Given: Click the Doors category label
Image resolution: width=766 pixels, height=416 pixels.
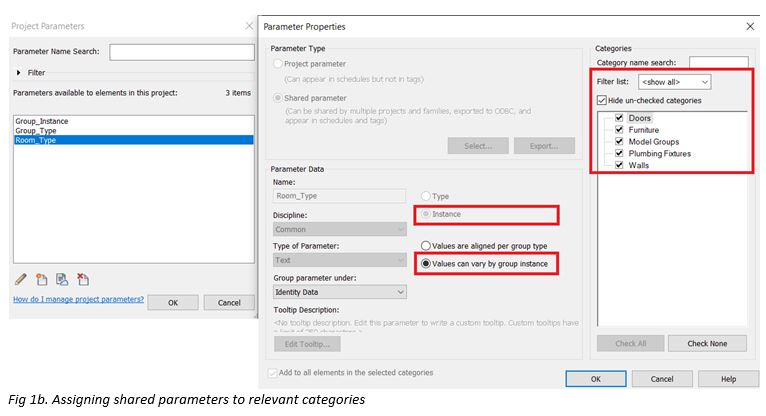Looking at the screenshot, I should coord(639,118).
